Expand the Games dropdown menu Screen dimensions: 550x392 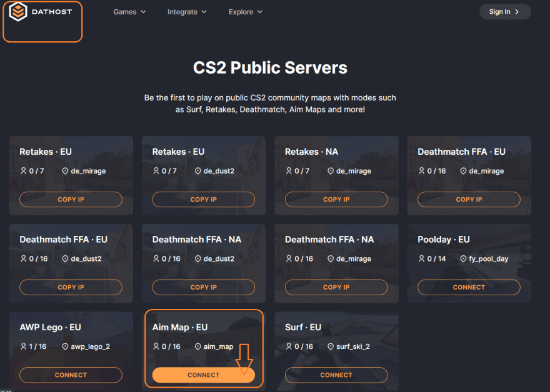click(x=129, y=12)
